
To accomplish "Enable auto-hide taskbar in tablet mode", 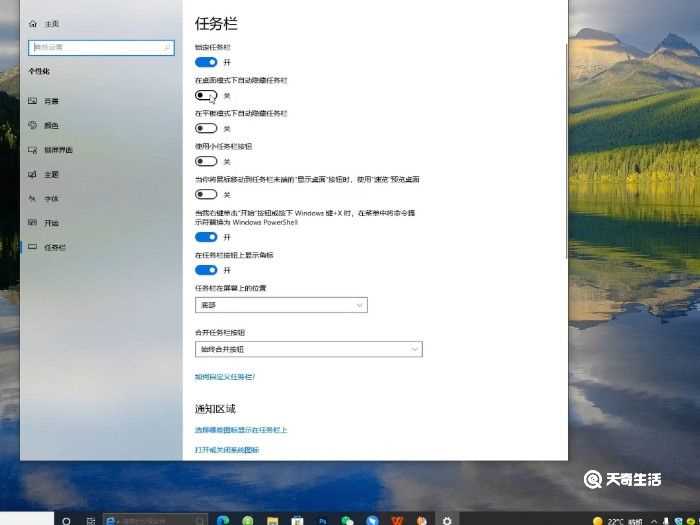I will [206, 128].
